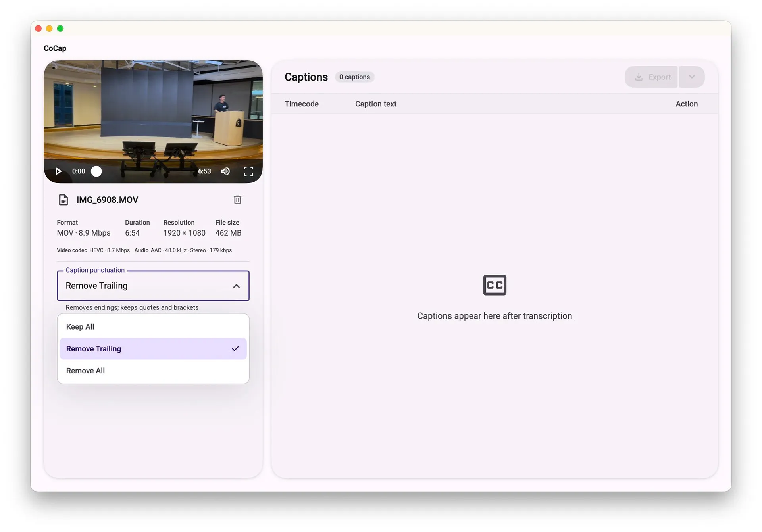Click the Action column header
The width and height of the screenshot is (762, 532).
[x=687, y=104]
